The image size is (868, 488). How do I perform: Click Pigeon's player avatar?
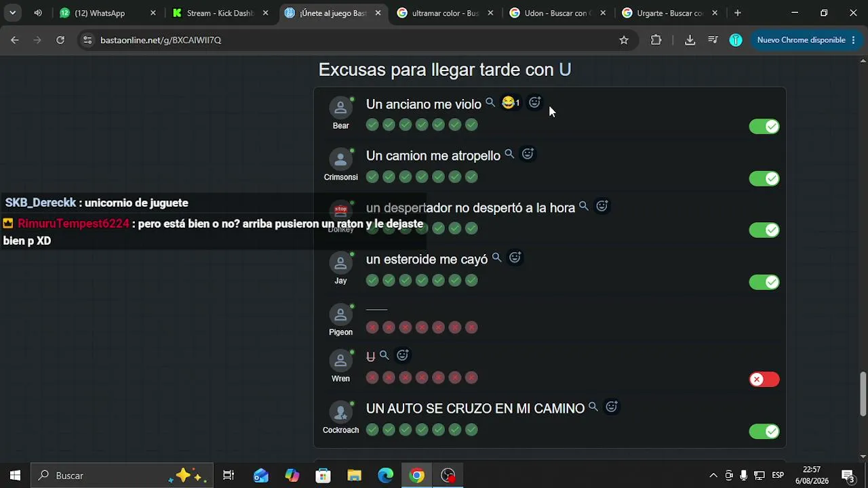click(x=340, y=314)
